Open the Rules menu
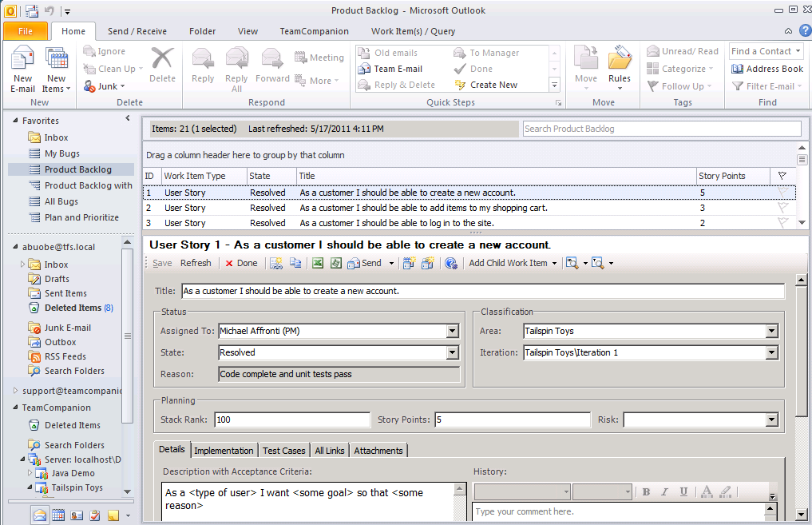The image size is (812, 525). tap(620, 67)
